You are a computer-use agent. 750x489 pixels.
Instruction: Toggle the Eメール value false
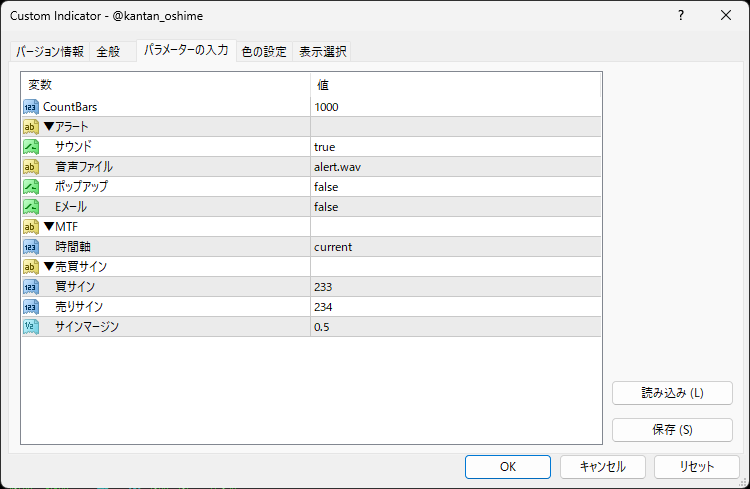point(455,207)
